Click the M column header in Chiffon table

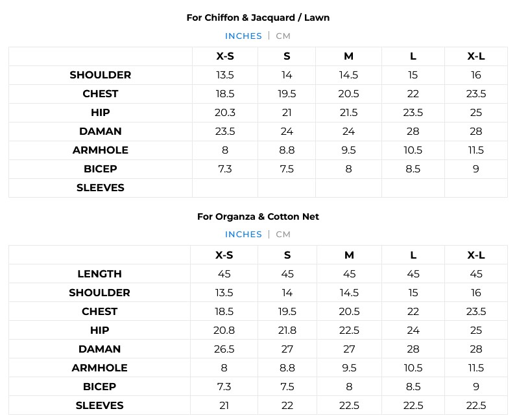click(348, 56)
